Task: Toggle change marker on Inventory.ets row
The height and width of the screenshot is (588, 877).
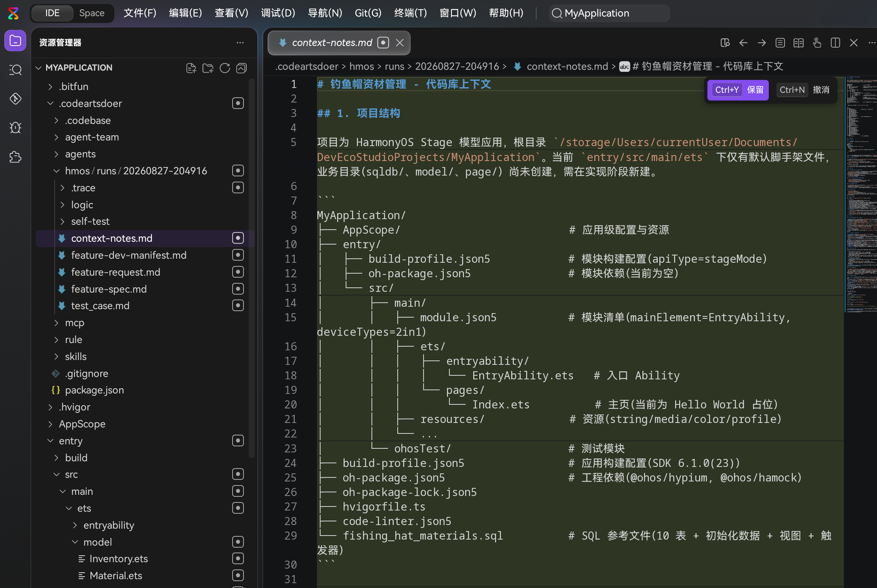Action: [x=238, y=559]
